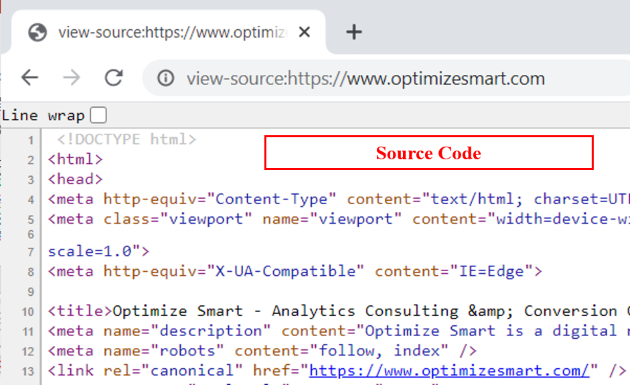This screenshot has width=630, height=385.
Task: Click the Line wrap label text
Action: 43,116
